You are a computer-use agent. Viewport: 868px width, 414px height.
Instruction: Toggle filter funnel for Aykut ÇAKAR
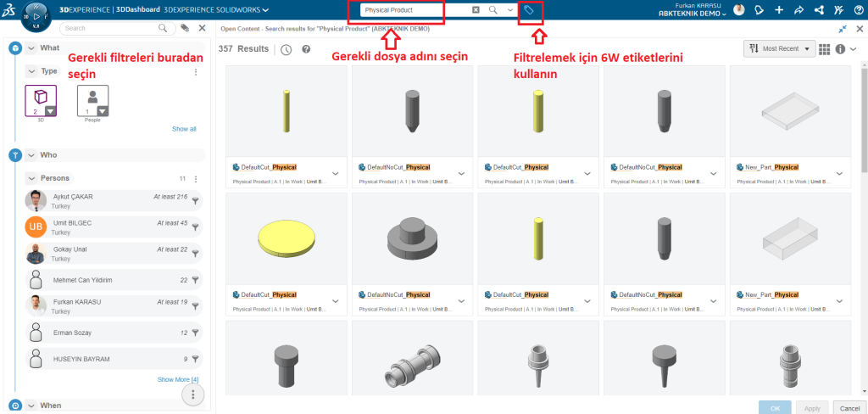click(195, 201)
